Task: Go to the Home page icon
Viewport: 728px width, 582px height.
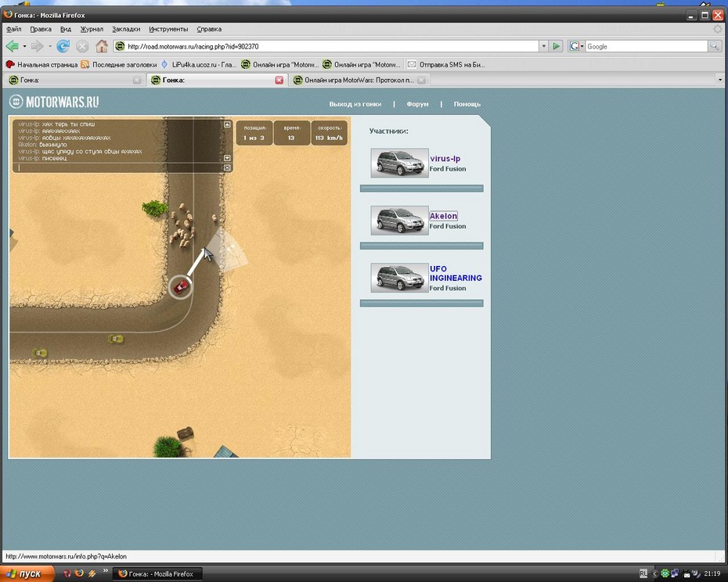Action: [102, 46]
